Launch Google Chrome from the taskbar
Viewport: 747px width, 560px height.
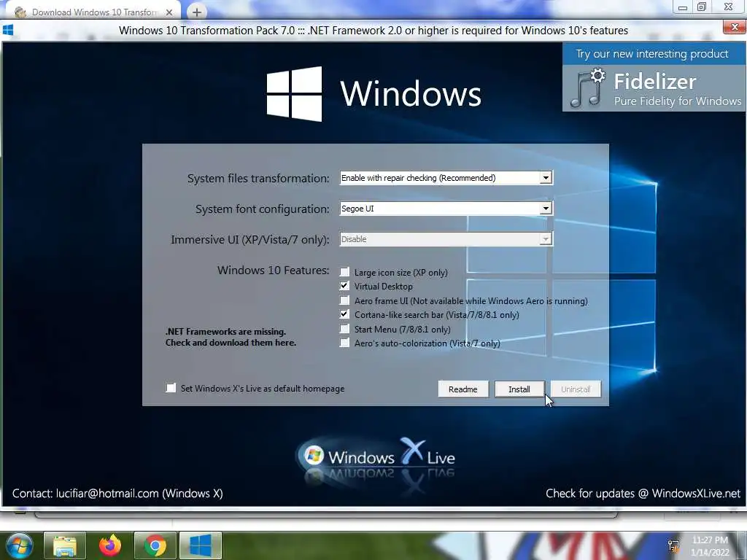coord(155,545)
